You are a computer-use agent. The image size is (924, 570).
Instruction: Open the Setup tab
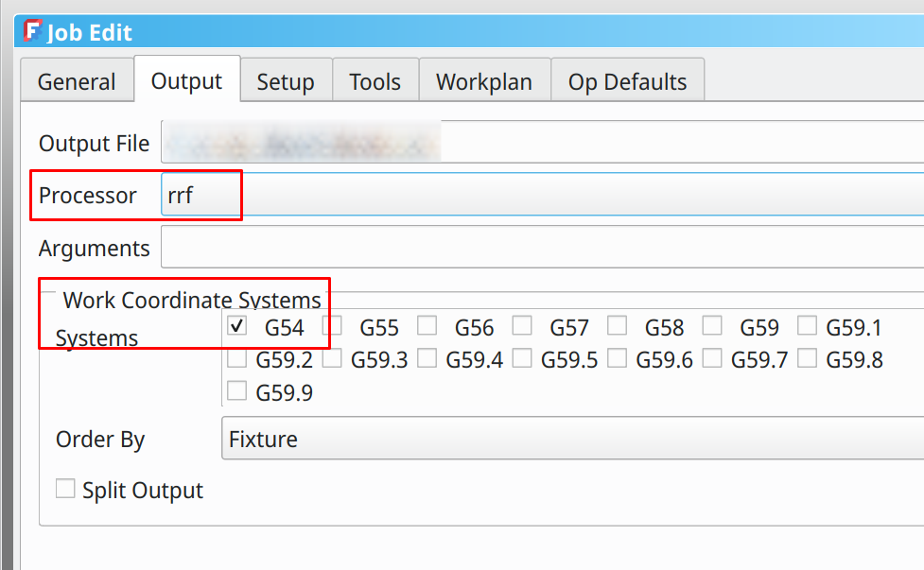[285, 82]
